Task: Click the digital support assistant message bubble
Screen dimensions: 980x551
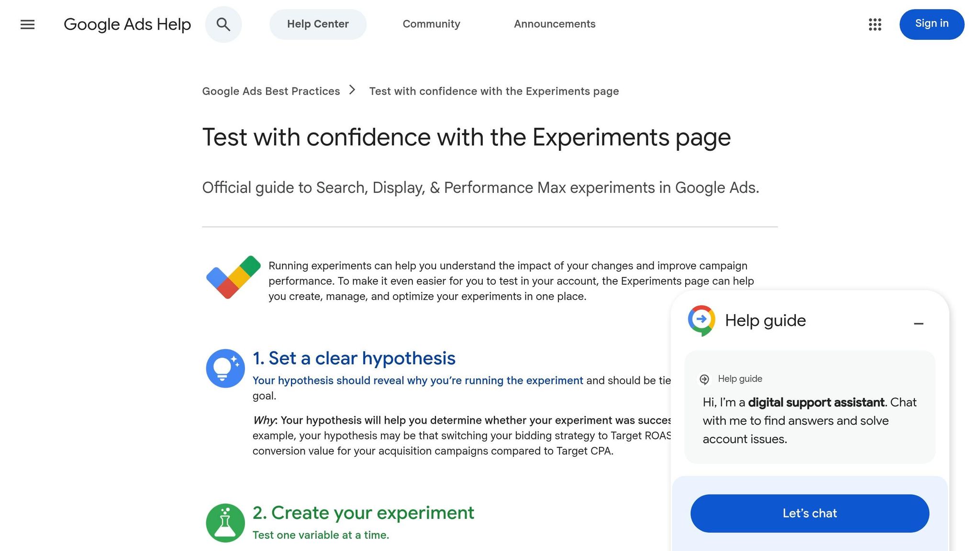Action: [809, 420]
